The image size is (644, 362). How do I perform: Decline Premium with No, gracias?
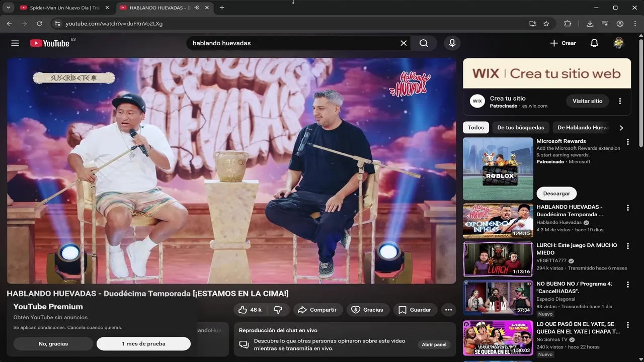click(x=53, y=344)
